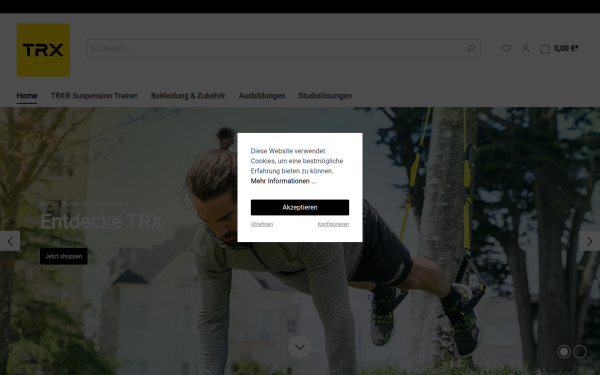The width and height of the screenshot is (600, 375).
Task: Go to next slide arrow
Action: [x=590, y=241]
